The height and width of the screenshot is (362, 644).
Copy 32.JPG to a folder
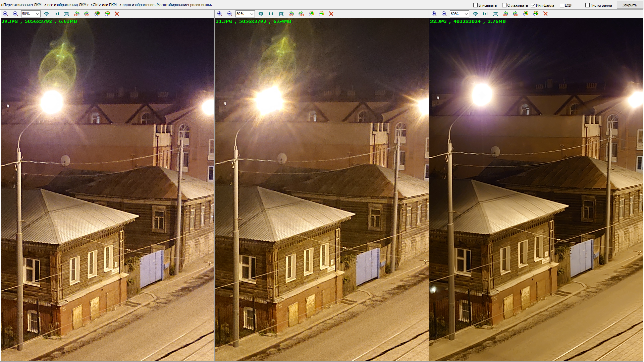(526, 14)
